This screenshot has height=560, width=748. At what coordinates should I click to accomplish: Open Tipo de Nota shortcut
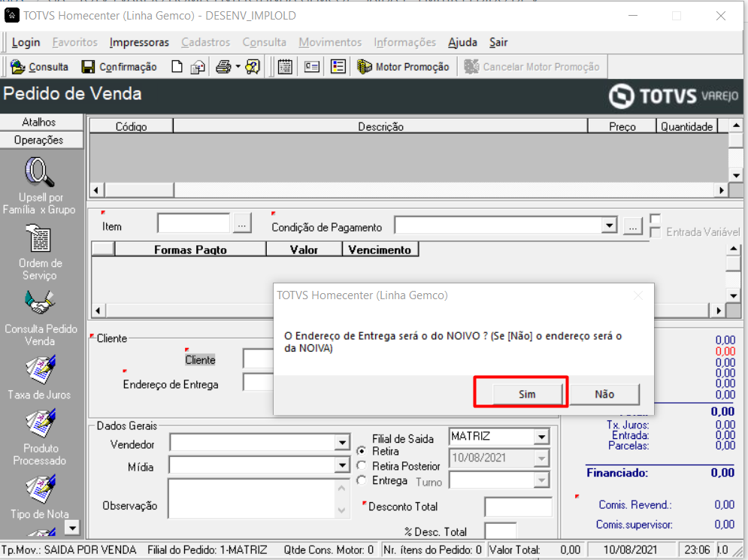pyautogui.click(x=40, y=497)
